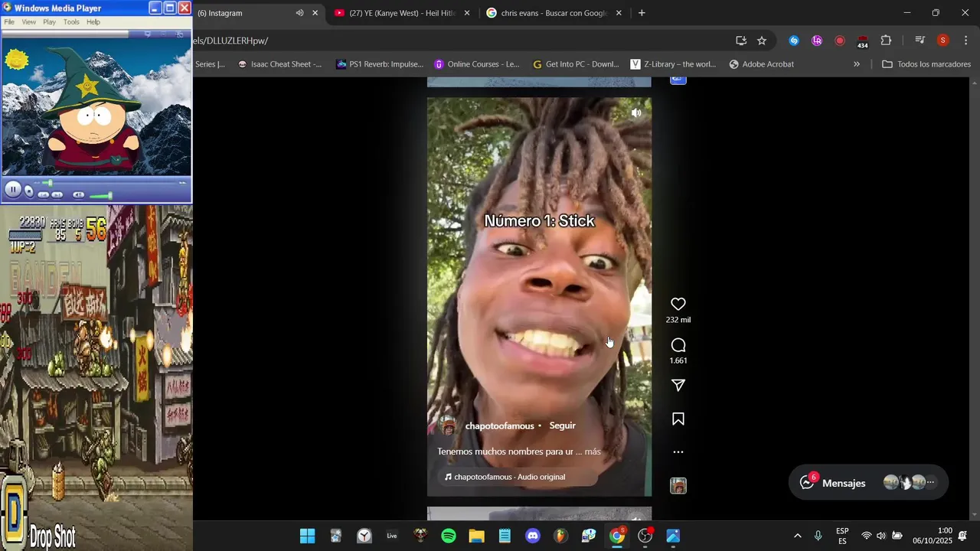Bookmark this page with the star icon
Screen dimensions: 980x551
pyautogui.click(x=762, y=41)
